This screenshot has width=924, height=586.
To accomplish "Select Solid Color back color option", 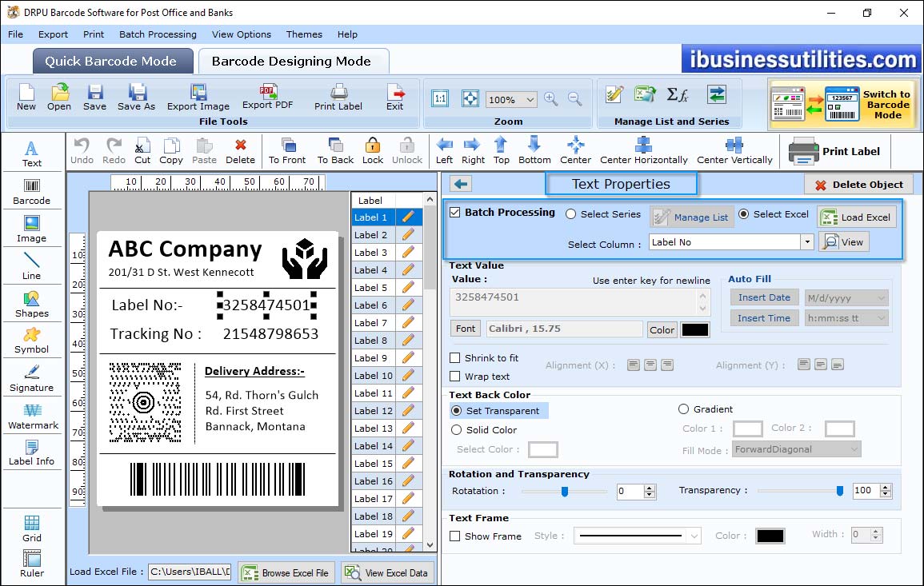I will (x=456, y=430).
